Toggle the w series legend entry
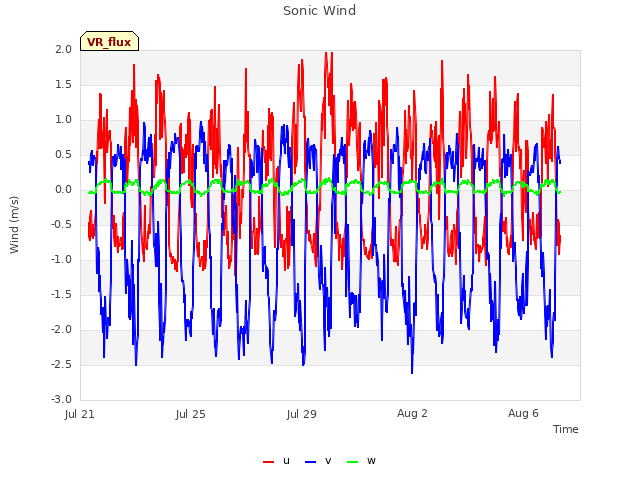Screen dimensions: 640x480 tap(361, 461)
